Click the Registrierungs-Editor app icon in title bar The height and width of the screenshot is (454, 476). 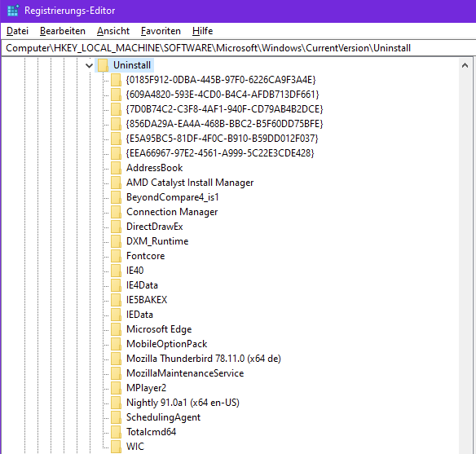pyautogui.click(x=13, y=11)
